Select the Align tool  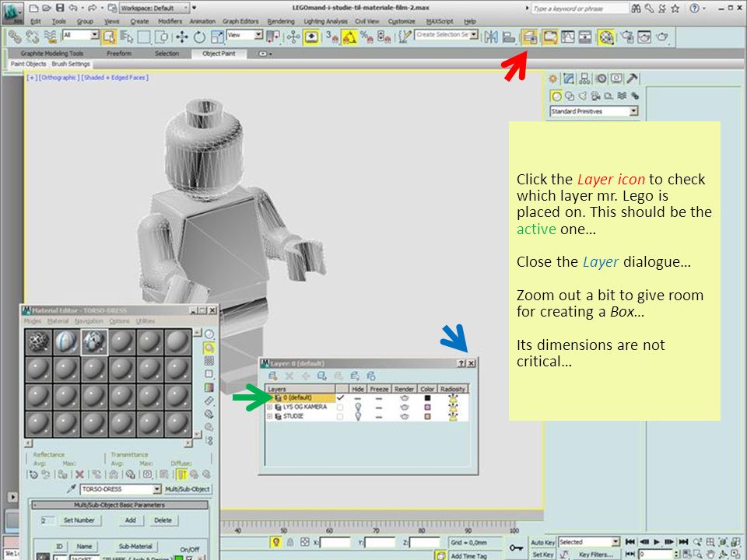pyautogui.click(x=509, y=37)
